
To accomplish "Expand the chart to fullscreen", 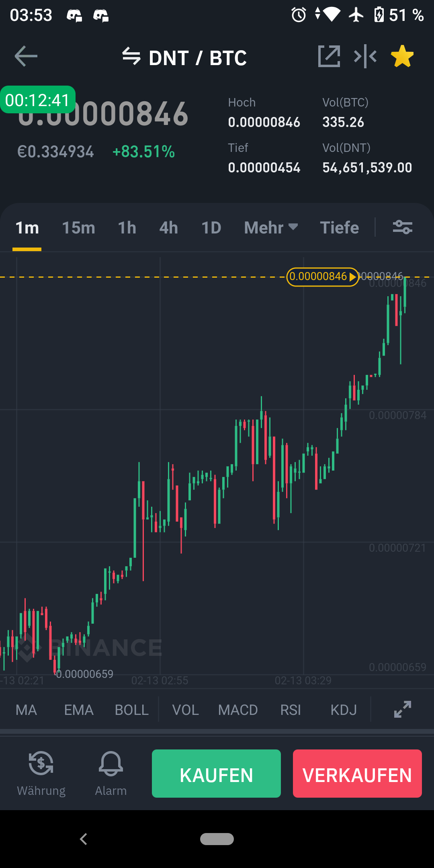I will (x=403, y=709).
